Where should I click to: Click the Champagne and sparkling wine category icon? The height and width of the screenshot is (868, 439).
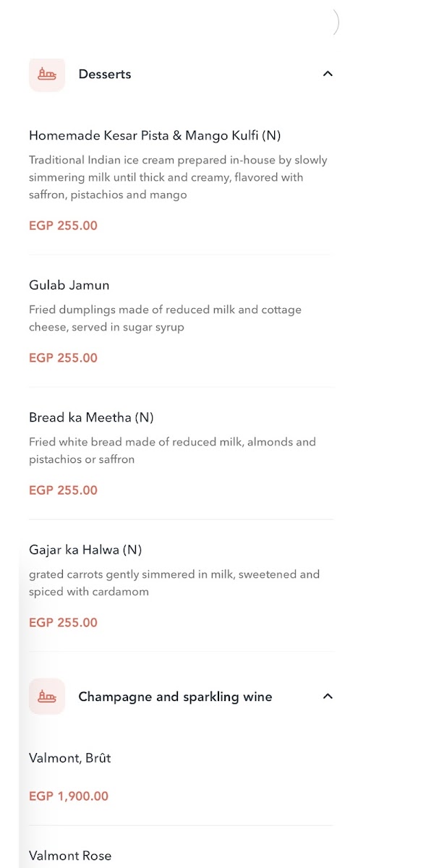(47, 697)
